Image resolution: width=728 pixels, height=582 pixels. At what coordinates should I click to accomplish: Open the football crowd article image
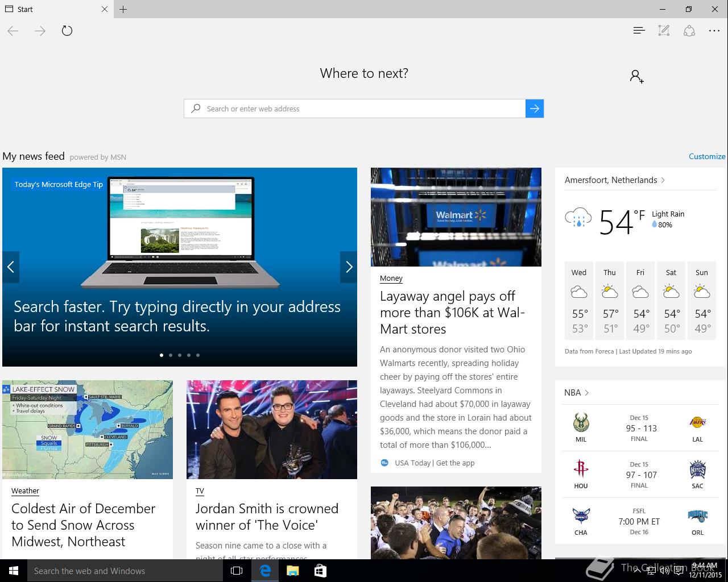click(x=456, y=523)
